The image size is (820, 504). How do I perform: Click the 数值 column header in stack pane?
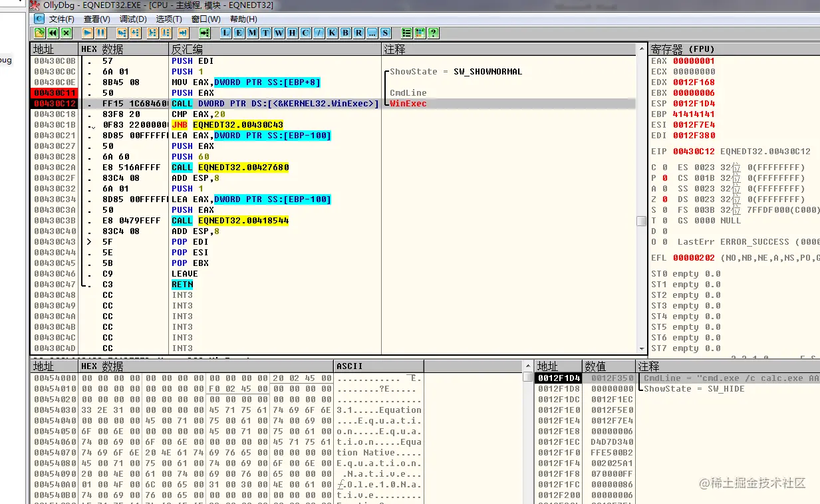(x=609, y=366)
